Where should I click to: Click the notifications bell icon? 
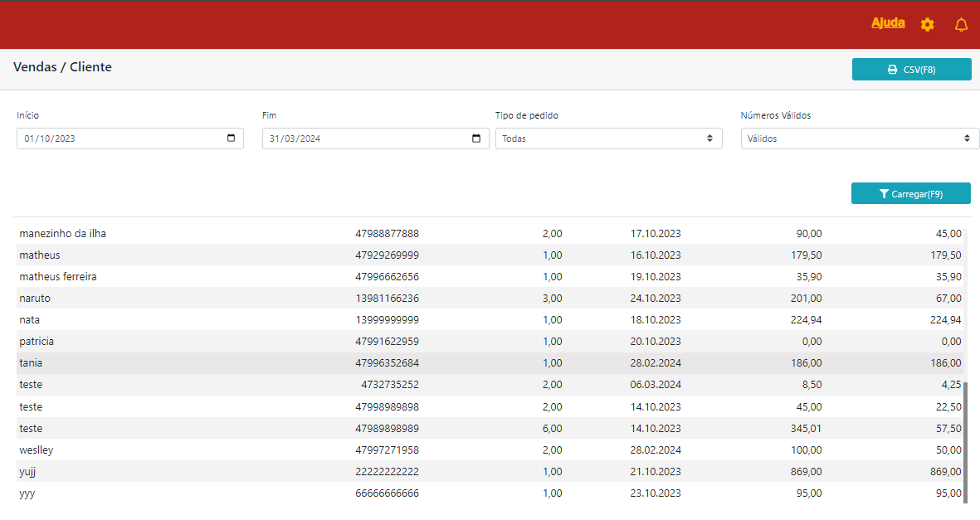pos(961,25)
